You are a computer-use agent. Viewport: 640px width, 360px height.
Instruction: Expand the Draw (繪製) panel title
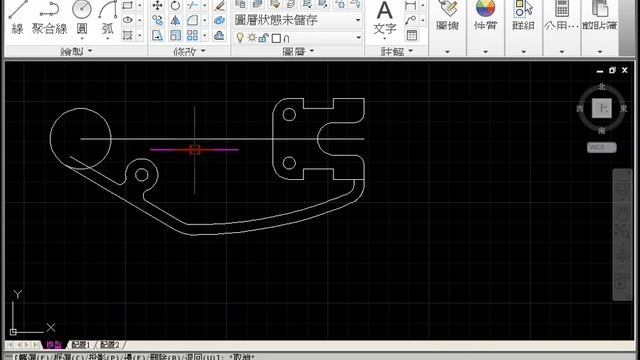(x=76, y=51)
